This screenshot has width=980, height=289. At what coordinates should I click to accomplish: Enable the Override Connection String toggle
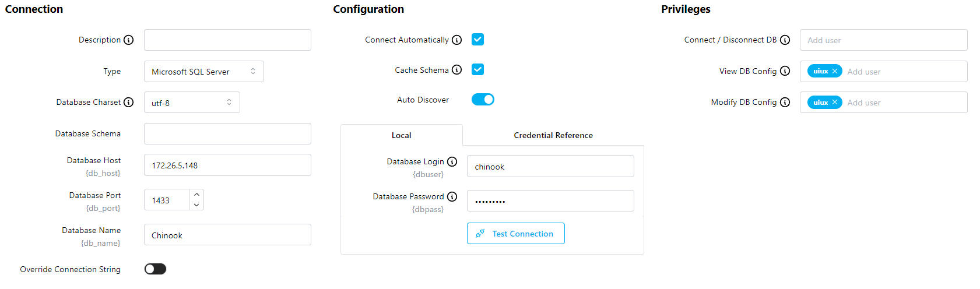point(155,269)
